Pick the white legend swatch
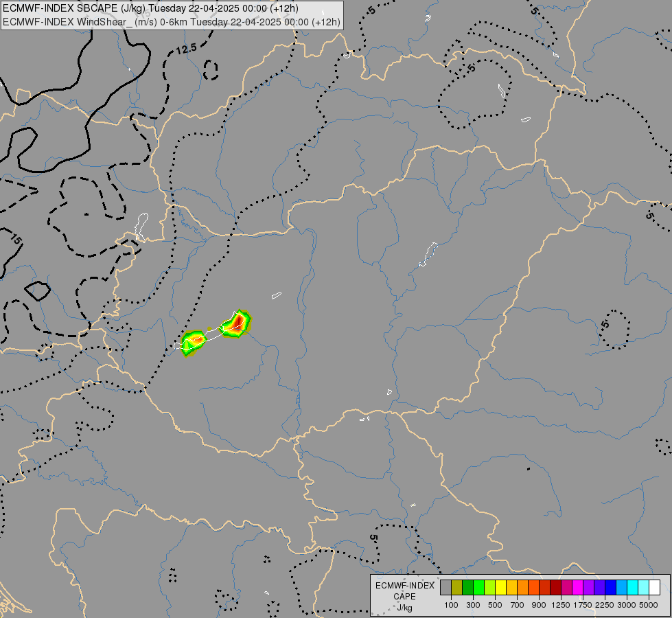This screenshot has height=618, width=672. (654, 587)
